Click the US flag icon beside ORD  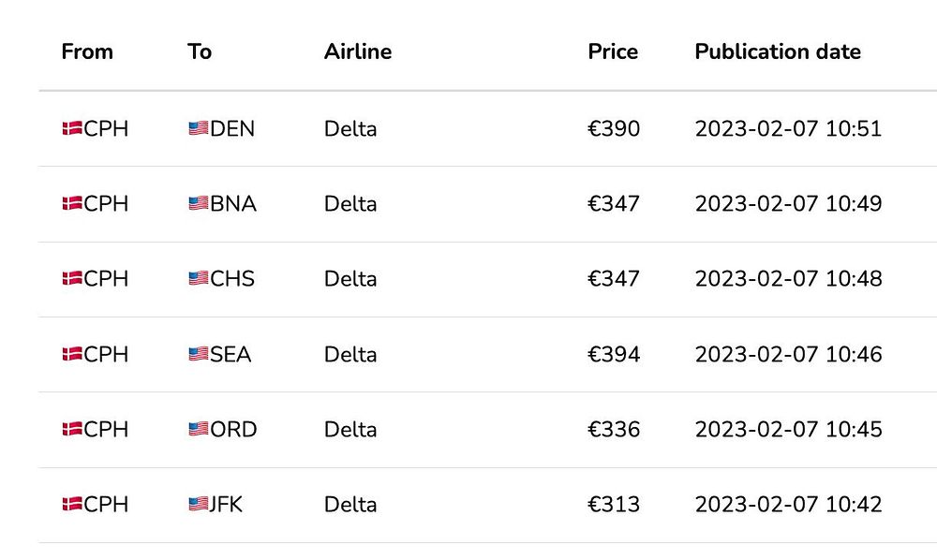(x=198, y=429)
